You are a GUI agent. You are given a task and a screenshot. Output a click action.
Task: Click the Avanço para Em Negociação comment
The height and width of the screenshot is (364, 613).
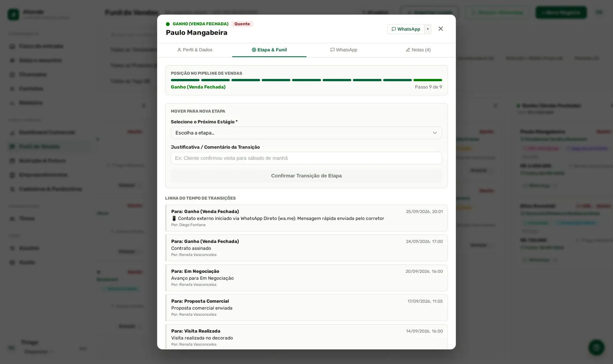(202, 278)
